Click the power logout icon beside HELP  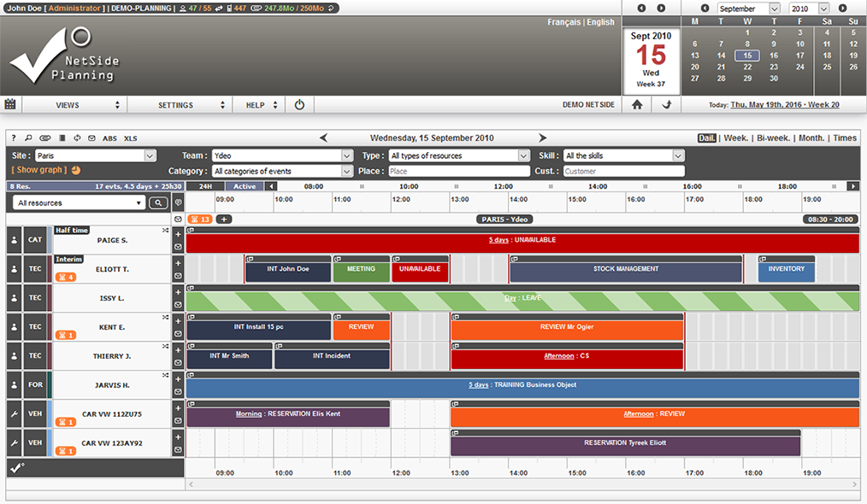tap(298, 103)
